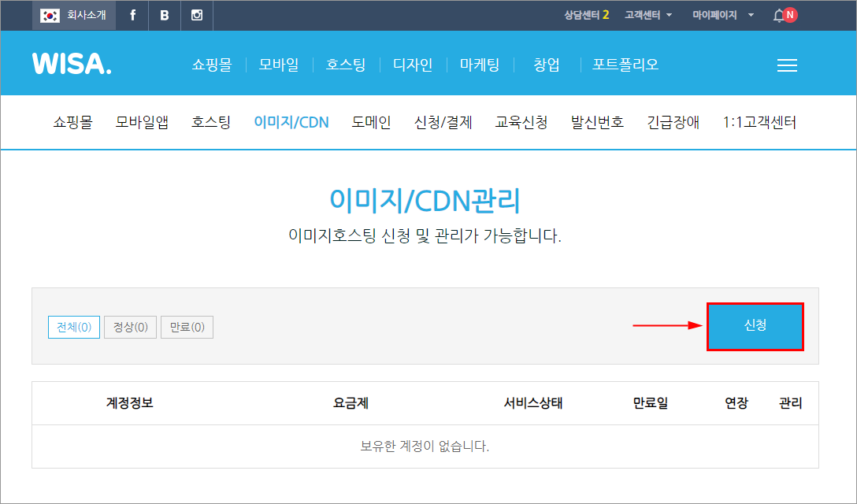Open 호스팅 in blue main navigation
Image resolution: width=857 pixels, height=504 pixels.
pos(346,65)
